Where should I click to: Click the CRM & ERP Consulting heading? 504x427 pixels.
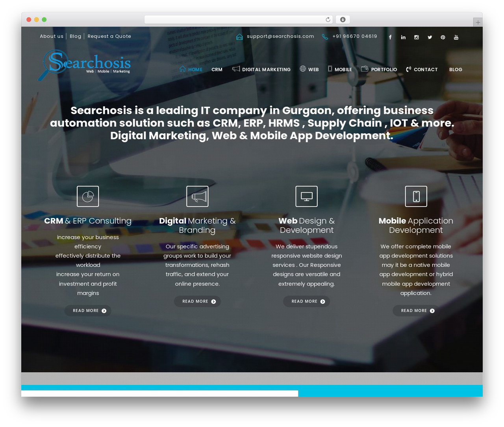88,221
